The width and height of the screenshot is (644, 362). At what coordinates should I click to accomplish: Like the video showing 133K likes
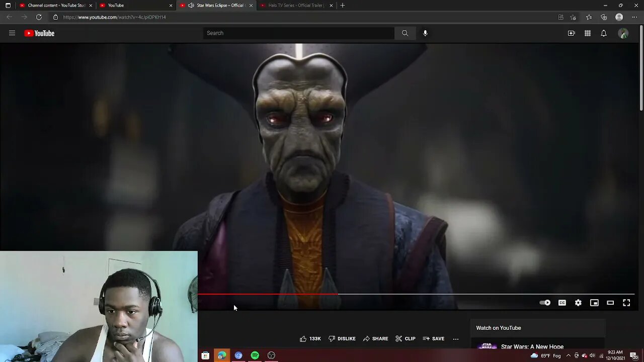[x=310, y=339]
